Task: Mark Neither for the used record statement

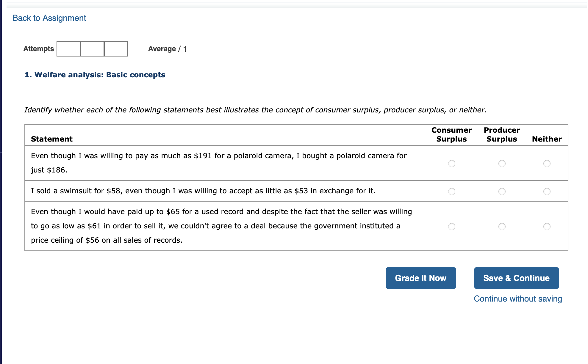Action: [547, 227]
